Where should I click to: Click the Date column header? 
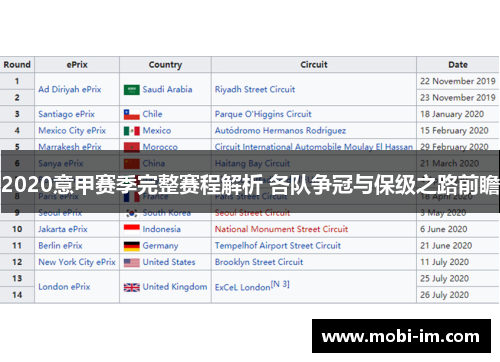458,65
